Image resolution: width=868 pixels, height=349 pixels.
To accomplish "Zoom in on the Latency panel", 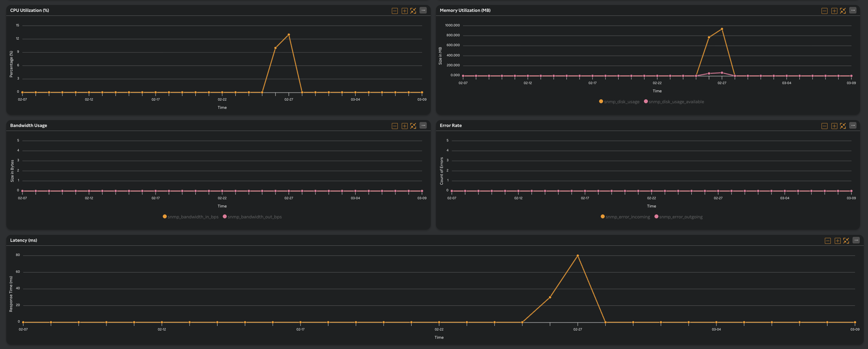I will coord(837,240).
